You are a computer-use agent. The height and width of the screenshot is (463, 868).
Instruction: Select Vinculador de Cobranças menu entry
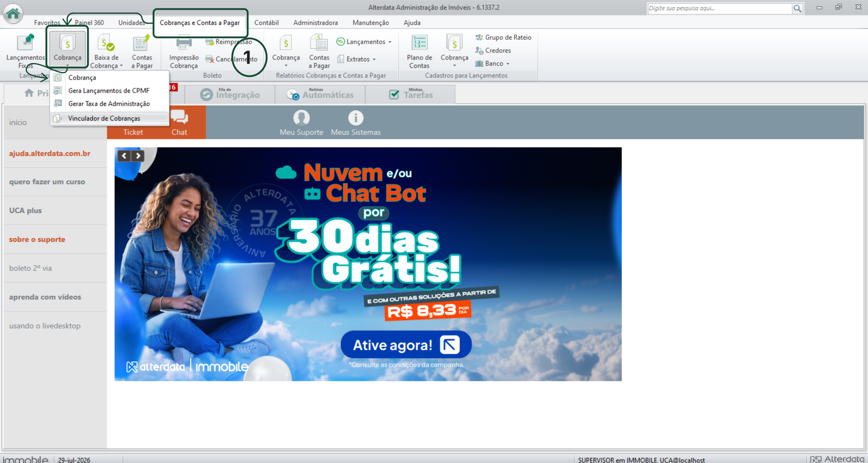tap(109, 118)
